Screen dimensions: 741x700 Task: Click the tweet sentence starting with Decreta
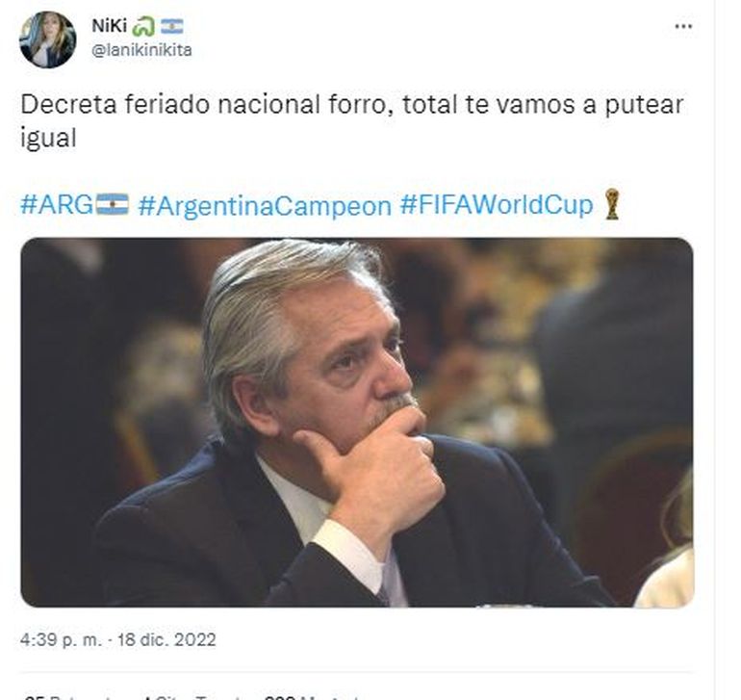351,121
